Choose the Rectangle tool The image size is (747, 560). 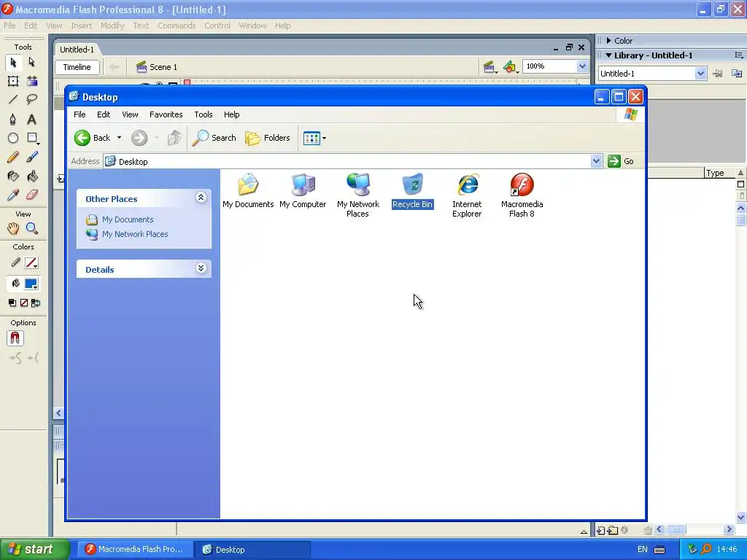click(x=32, y=138)
